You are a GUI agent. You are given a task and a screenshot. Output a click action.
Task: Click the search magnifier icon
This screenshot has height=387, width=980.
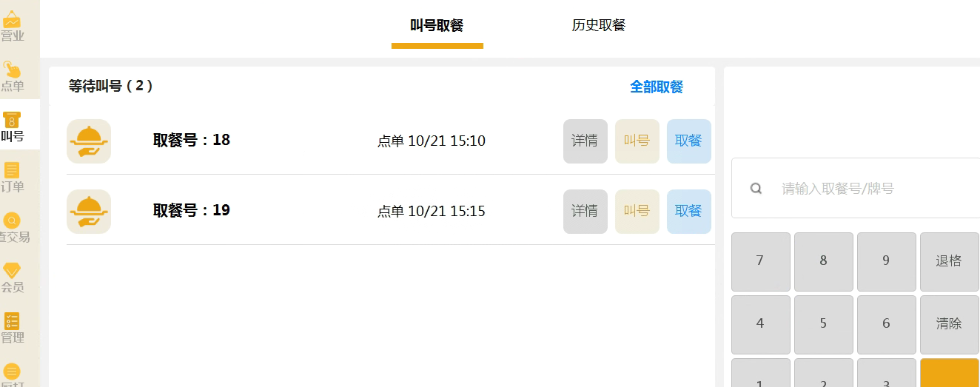click(756, 189)
